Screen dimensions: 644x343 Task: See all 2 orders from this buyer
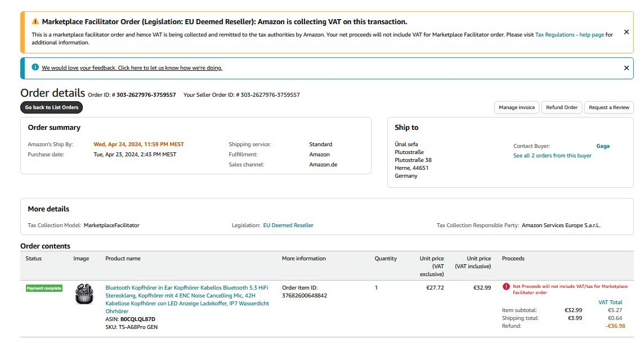pyautogui.click(x=552, y=156)
